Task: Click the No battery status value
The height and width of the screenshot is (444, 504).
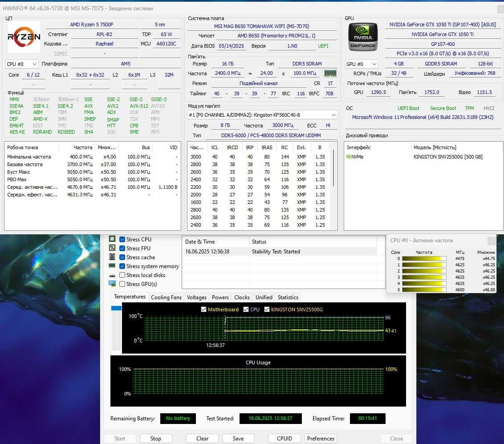Action: pos(178,418)
